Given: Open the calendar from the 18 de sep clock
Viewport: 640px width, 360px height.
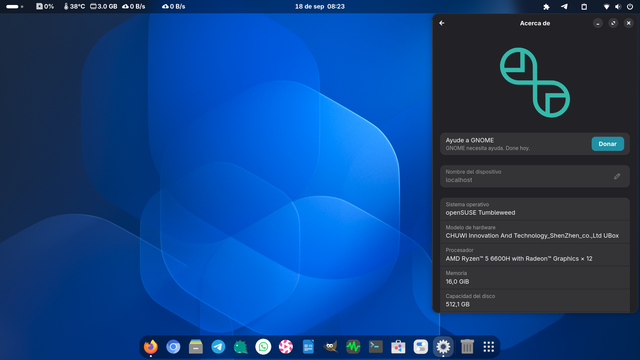Looking at the screenshot, I should click(320, 7).
